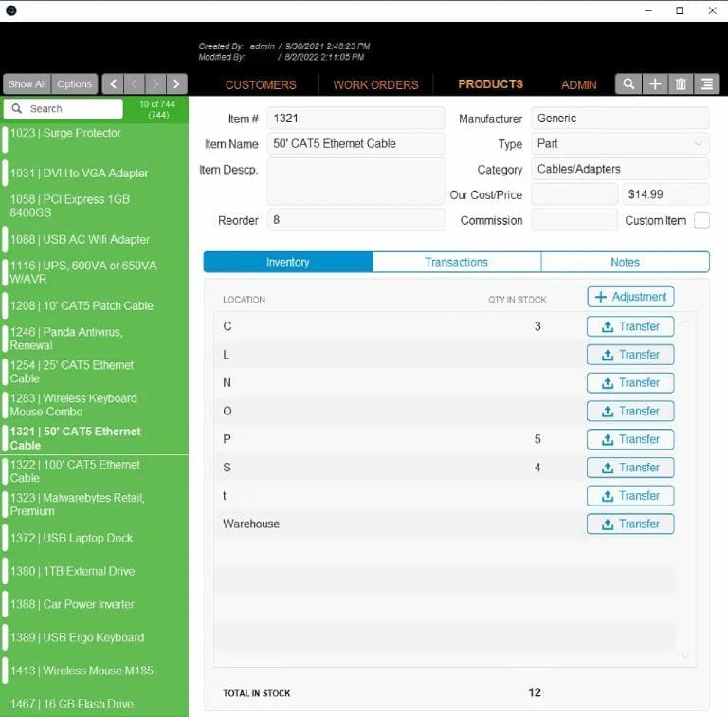The height and width of the screenshot is (717, 728).
Task: Click the magnifier search icon in toolbar
Action: point(628,84)
